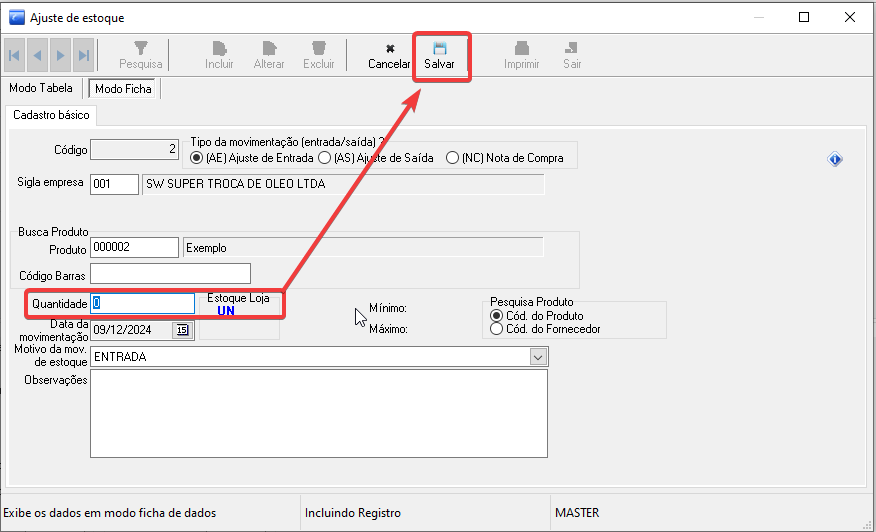The width and height of the screenshot is (876, 532).
Task: Click the Quantidade input field
Action: coord(142,303)
